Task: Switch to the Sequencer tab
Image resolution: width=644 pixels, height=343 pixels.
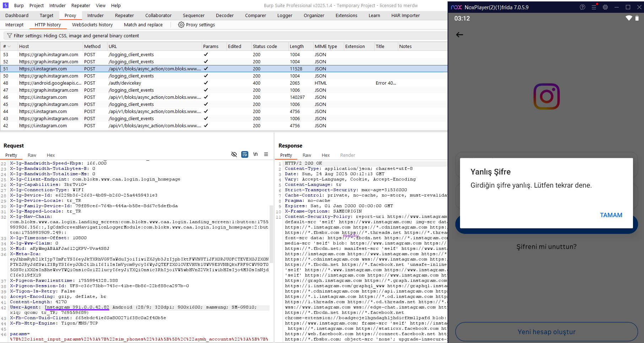Action: click(x=194, y=15)
